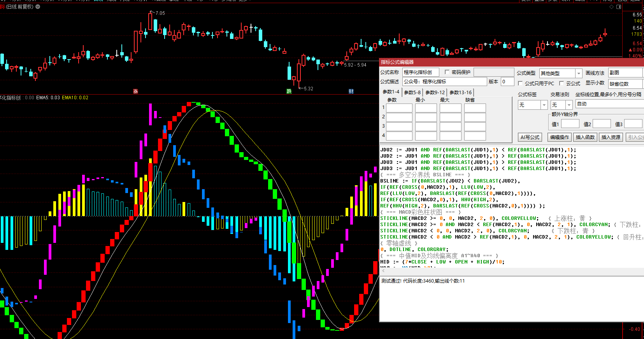Click the 公式描述 input field
Viewport: 644px width, 339px height.
click(444, 81)
